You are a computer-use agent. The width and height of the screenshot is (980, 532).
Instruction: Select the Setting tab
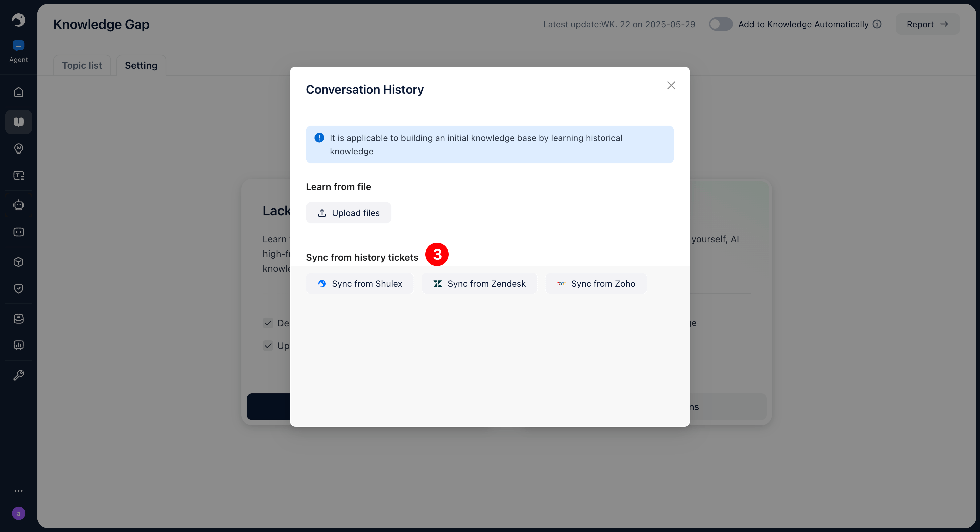click(141, 65)
